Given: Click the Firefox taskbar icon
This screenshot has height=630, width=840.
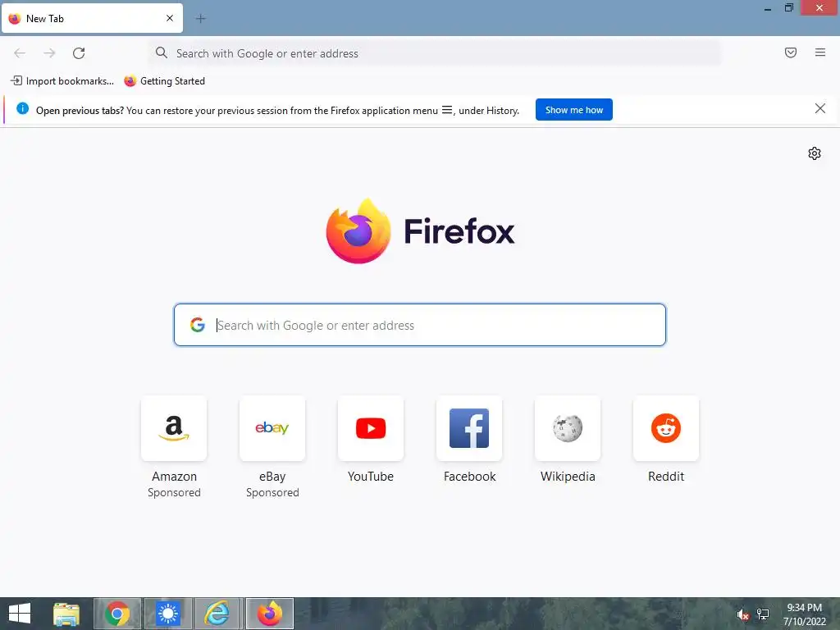Looking at the screenshot, I should [269, 614].
